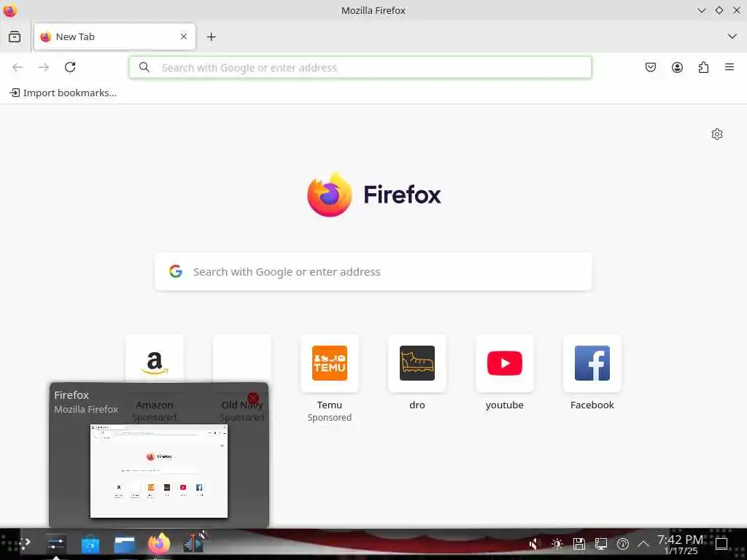This screenshot has width=747, height=560.
Task: Expand hidden system tray icons
Action: coord(643,543)
